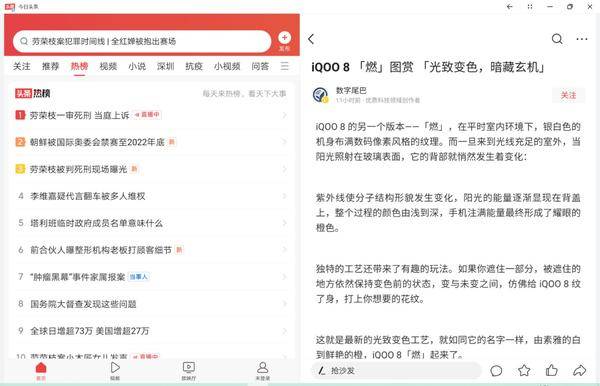Go to Home in the bottom navigation
Viewport: 600px width, 386px height.
point(41,371)
